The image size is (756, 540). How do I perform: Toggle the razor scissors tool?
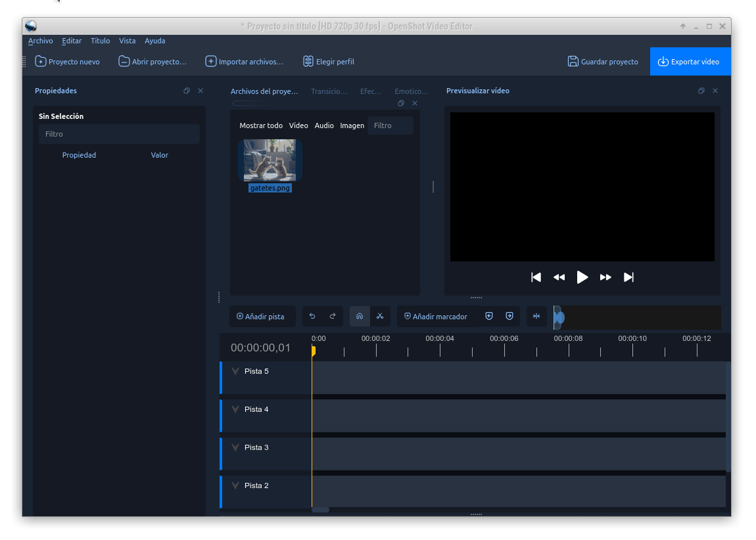[x=380, y=317]
